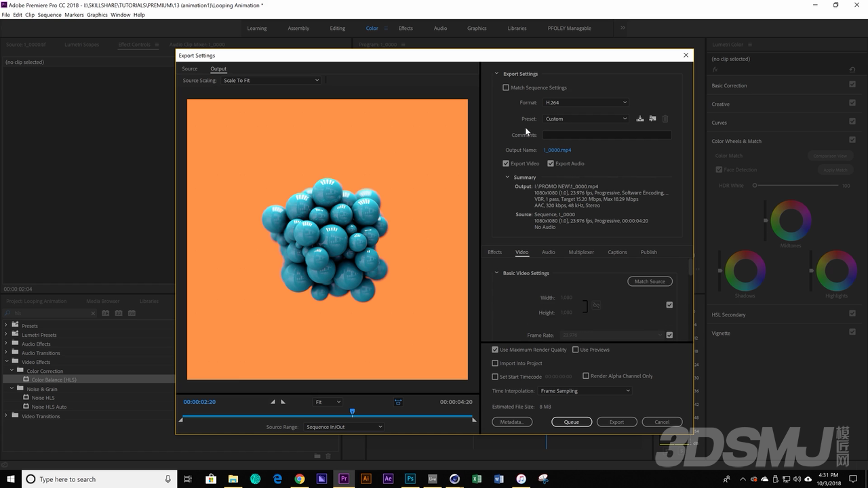Click the workspace overflow chevrons icon

(623, 28)
